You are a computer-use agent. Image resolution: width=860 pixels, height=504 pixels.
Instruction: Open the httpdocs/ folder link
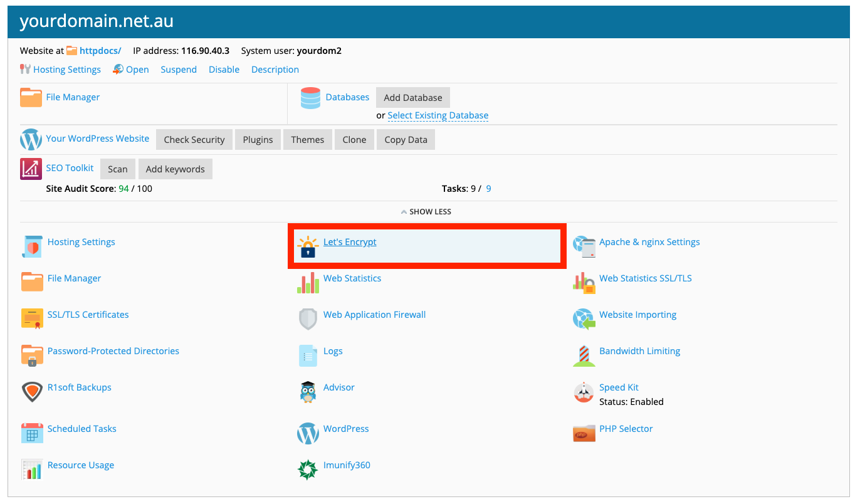tap(100, 51)
